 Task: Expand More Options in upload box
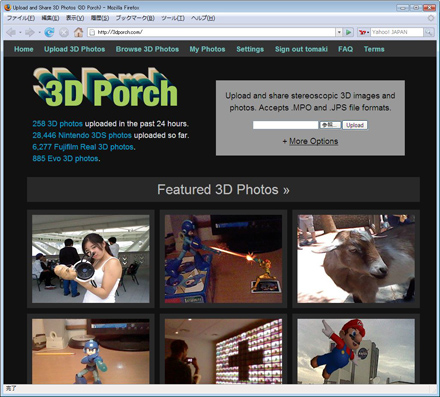(313, 141)
